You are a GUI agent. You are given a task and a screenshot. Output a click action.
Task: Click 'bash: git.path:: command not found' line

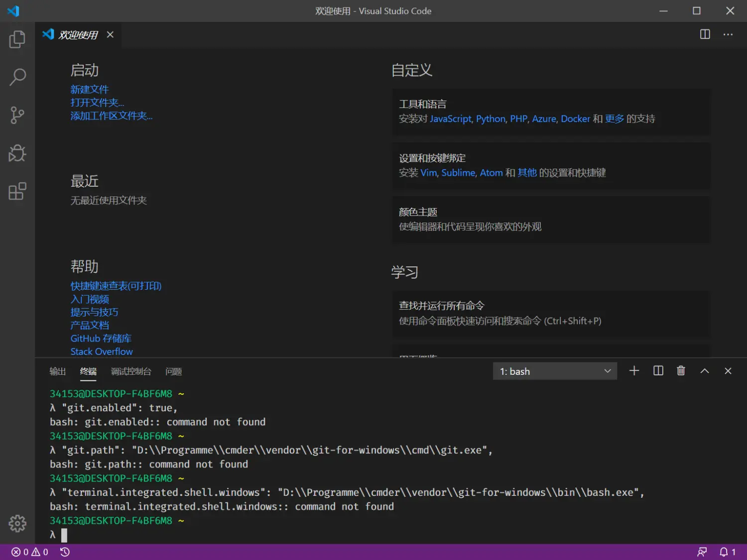click(x=149, y=464)
